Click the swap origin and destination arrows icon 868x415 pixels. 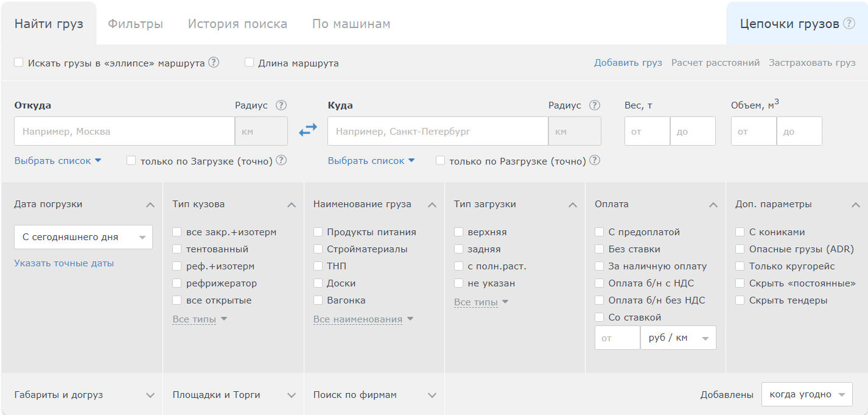click(308, 130)
